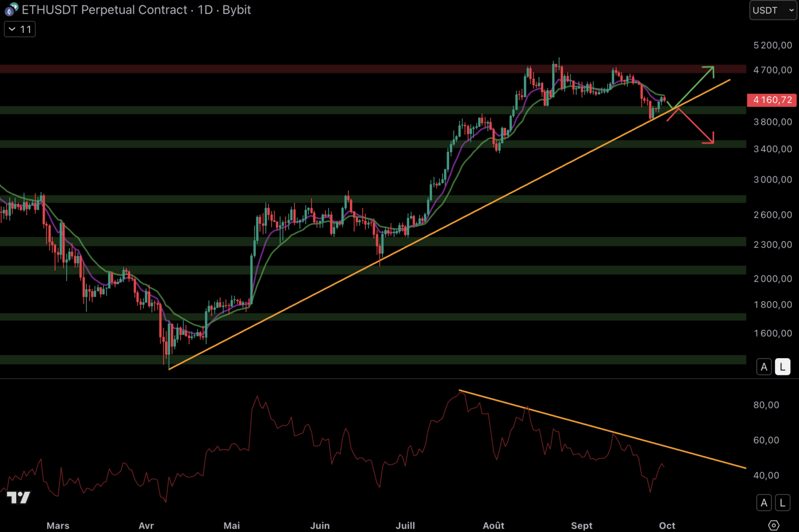This screenshot has height=532, width=799.
Task: Toggle auto scale (A) on the price pane
Action: (x=764, y=367)
